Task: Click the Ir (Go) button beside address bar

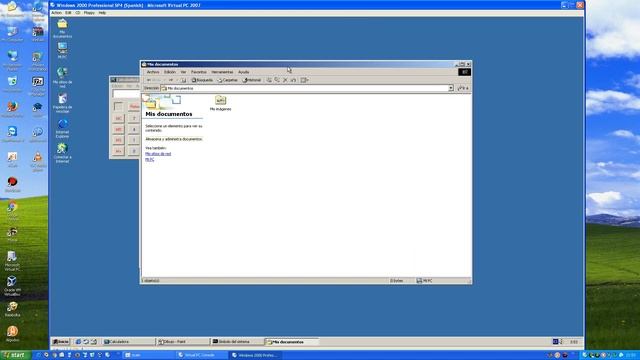Action: pyautogui.click(x=463, y=88)
